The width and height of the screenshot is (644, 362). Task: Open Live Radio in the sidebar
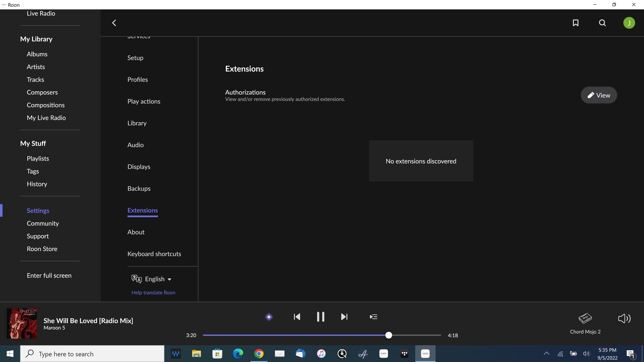click(x=41, y=13)
